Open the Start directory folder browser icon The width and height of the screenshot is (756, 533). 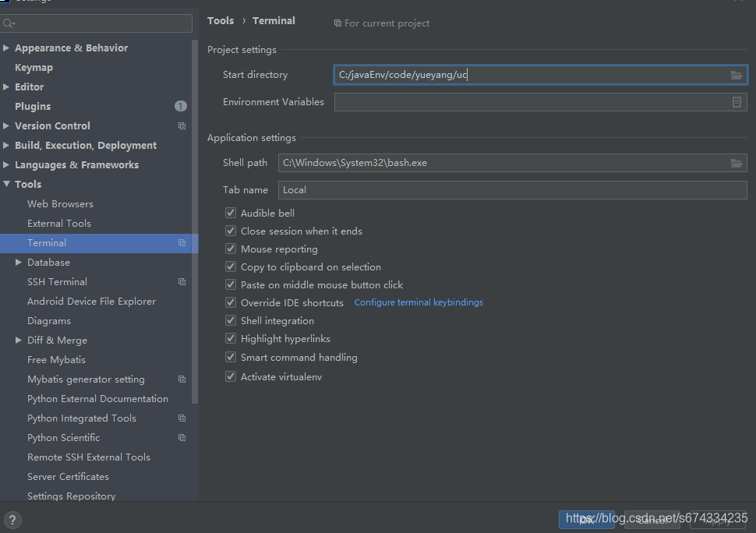point(737,74)
